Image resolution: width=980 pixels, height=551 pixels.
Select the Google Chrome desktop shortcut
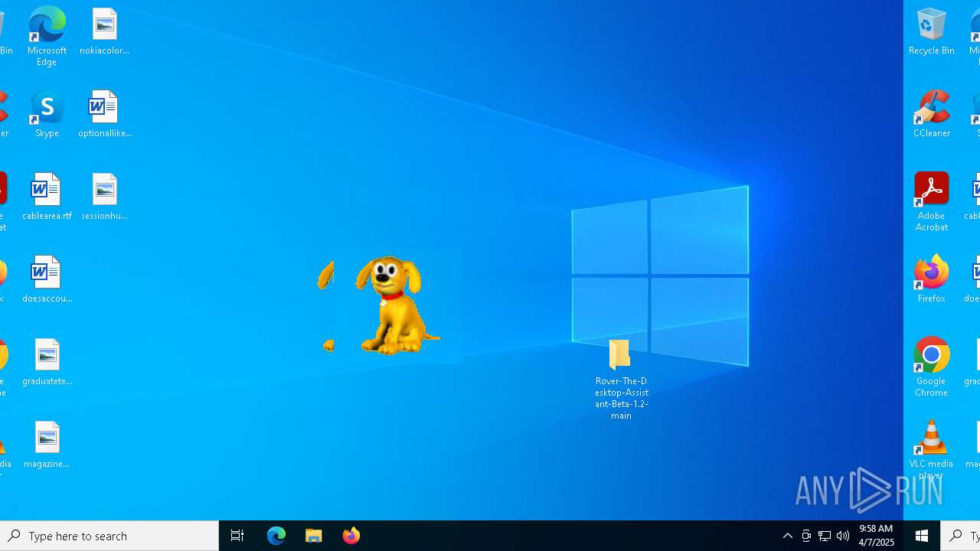pos(931,367)
